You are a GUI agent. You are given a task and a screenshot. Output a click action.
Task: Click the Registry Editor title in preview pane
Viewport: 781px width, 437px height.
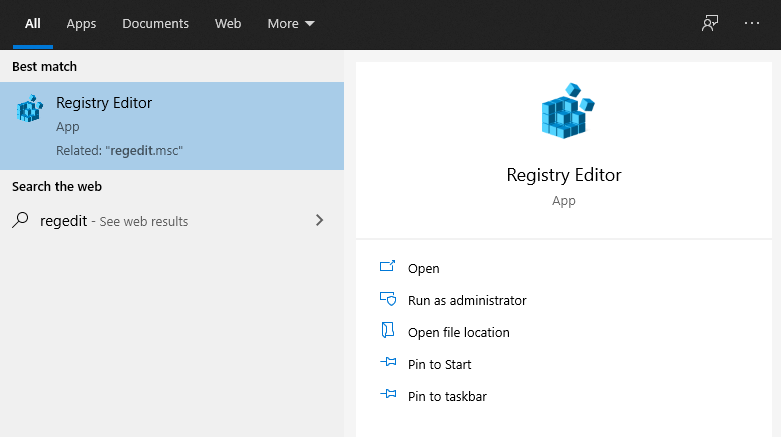point(564,175)
